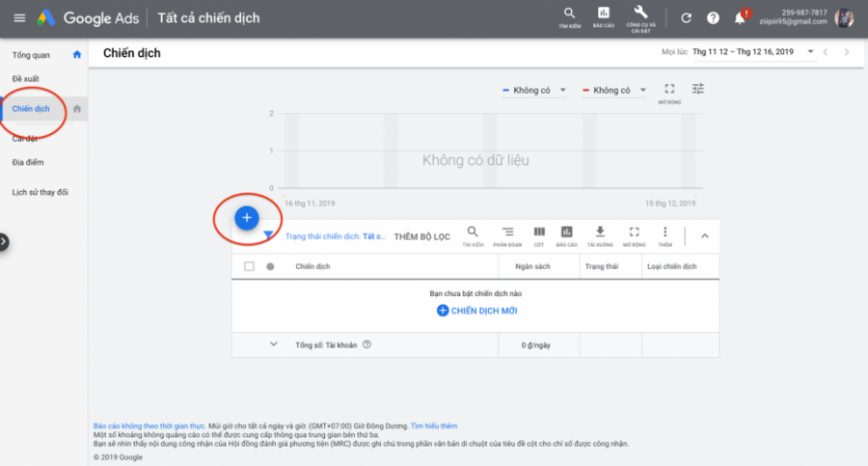Click the Trạng thái chiến dịch filter chip
The image size is (868, 466).
point(336,236)
